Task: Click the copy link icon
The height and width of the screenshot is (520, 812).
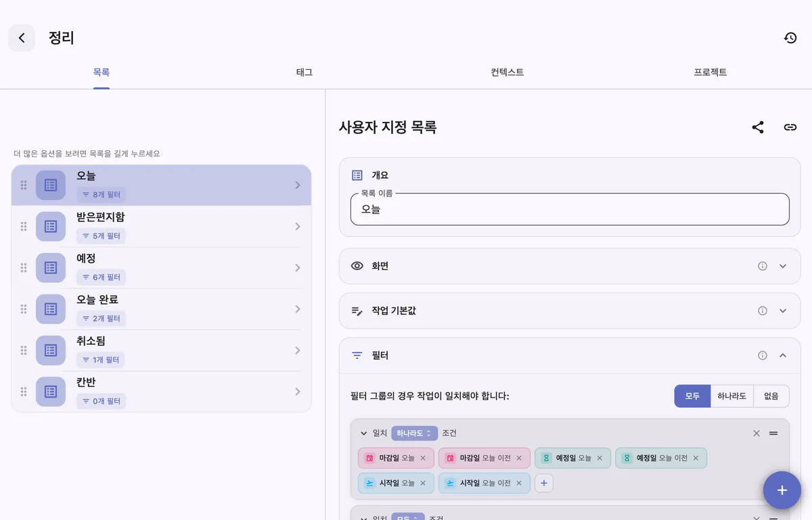Action: pyautogui.click(x=790, y=127)
